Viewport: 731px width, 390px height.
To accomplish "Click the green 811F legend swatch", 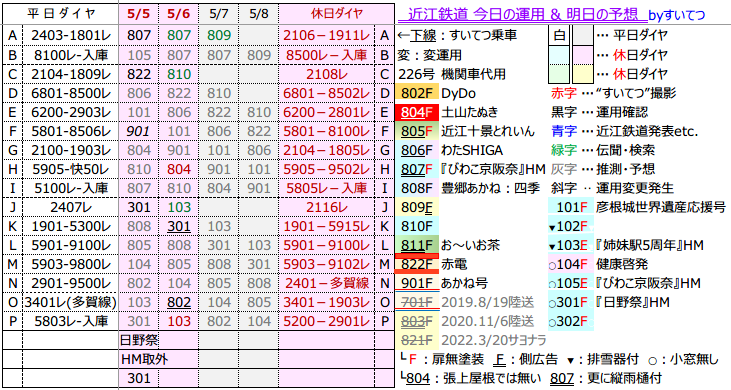I will 417,245.
